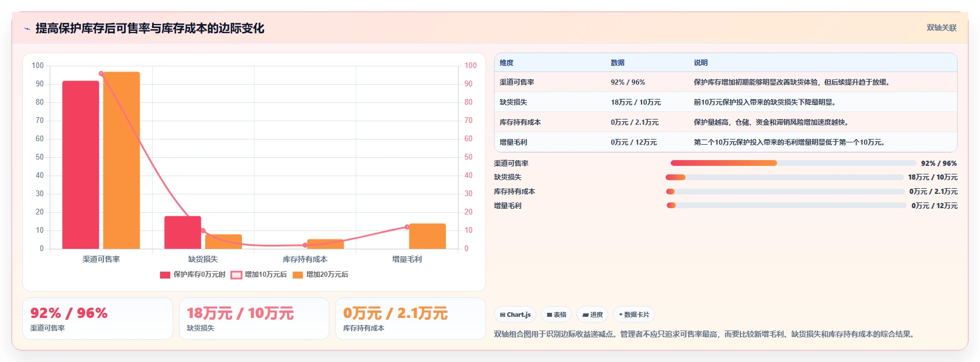Screen dimensions: 980x362
Task: Click the 双轴关联 badge
Action: pos(941,27)
